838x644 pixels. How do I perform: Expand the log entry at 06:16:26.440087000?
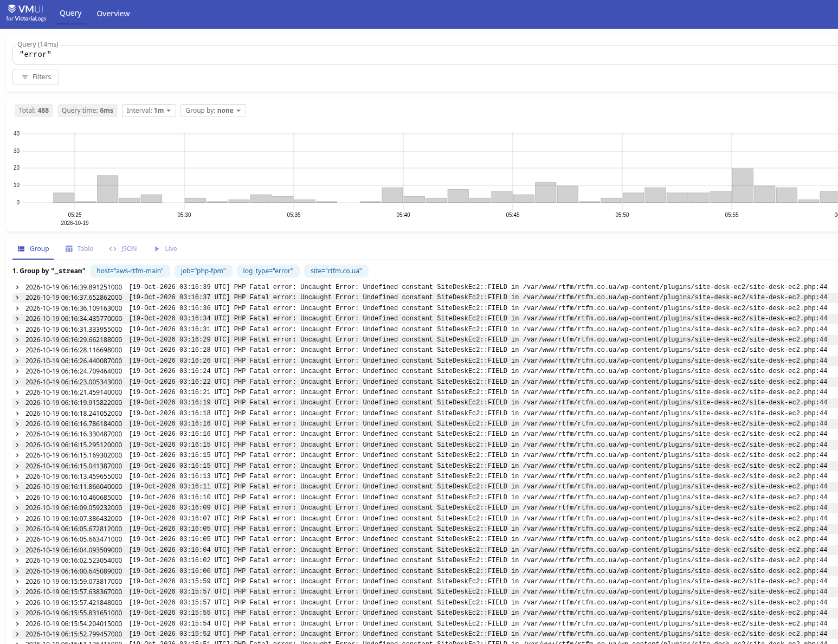(17, 361)
